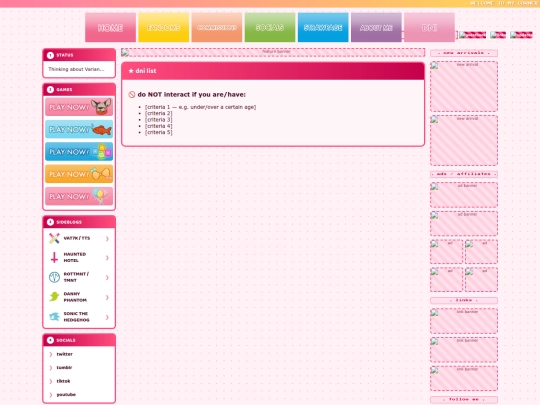Open the tumblr social link
The height and width of the screenshot is (405, 540).
(64, 367)
